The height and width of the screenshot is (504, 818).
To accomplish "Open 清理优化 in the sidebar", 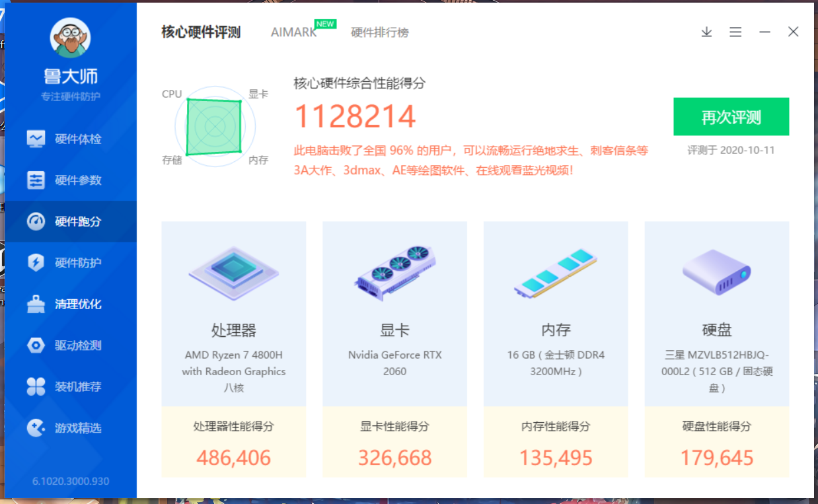I will click(71, 304).
